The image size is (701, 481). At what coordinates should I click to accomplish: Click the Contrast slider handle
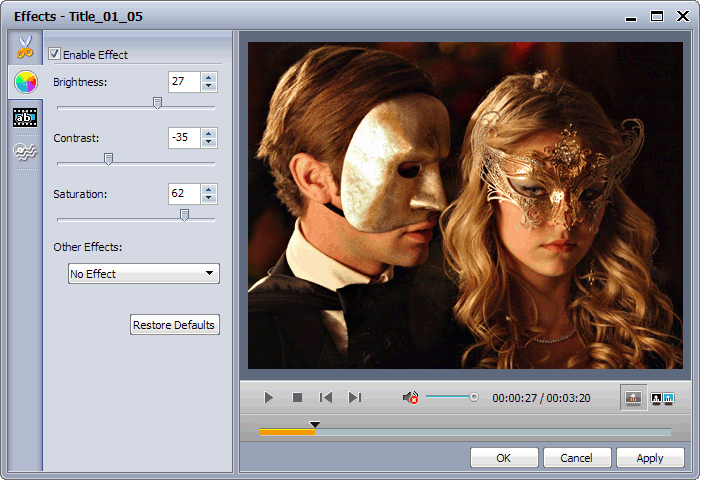click(108, 159)
